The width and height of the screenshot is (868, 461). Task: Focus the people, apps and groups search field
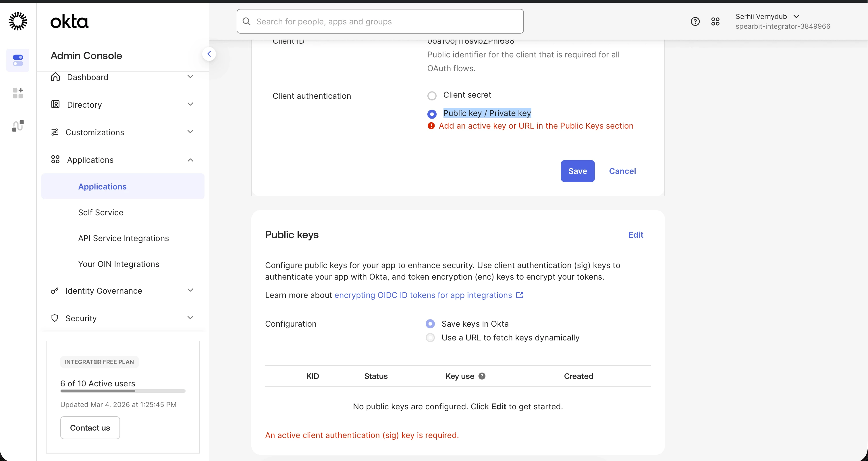(380, 22)
